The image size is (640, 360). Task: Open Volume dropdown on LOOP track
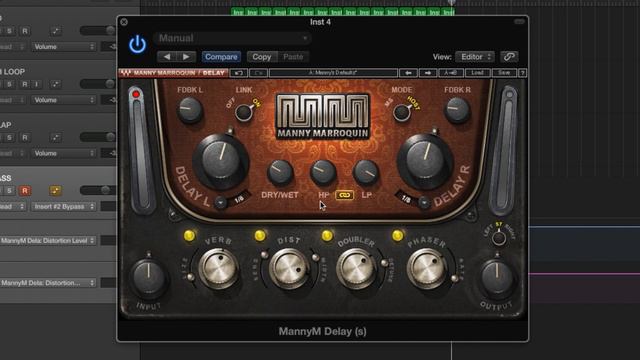tap(63, 100)
